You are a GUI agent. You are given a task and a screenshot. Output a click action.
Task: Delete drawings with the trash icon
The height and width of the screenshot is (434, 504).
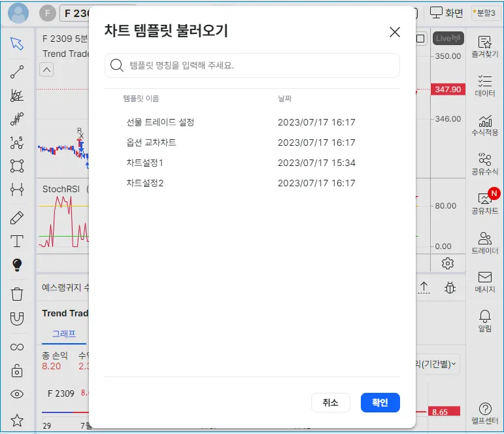(17, 294)
